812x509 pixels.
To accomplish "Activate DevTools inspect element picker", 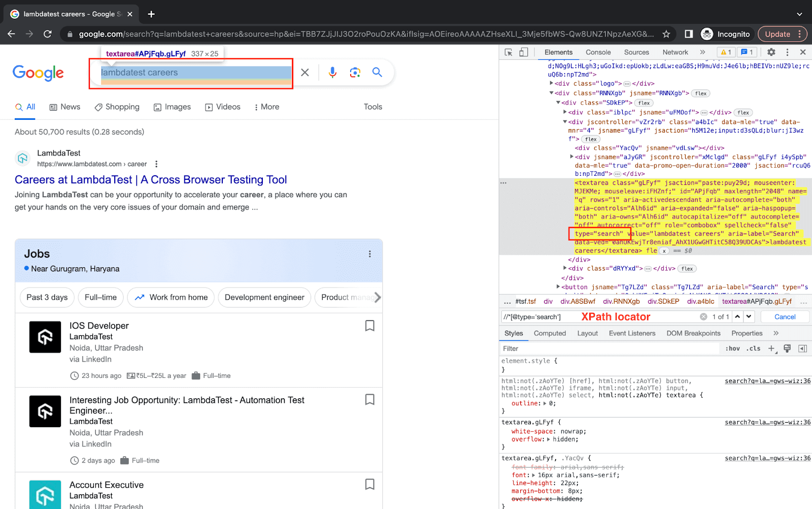I will point(509,52).
